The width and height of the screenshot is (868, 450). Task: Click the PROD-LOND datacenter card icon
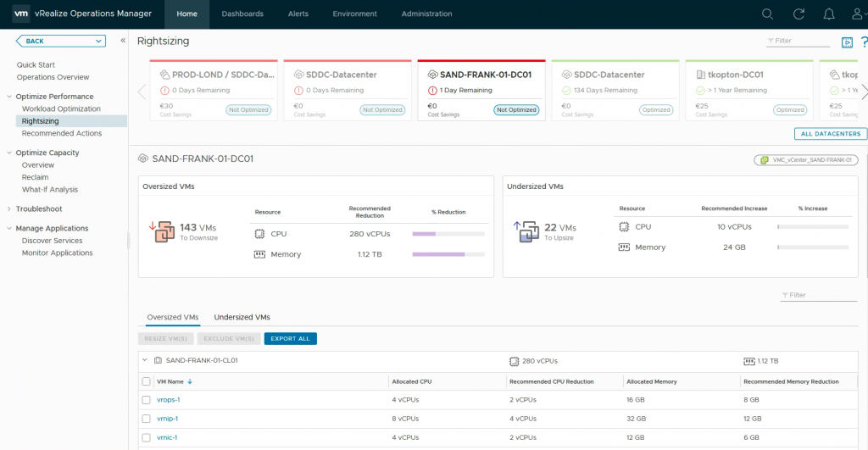(x=164, y=75)
